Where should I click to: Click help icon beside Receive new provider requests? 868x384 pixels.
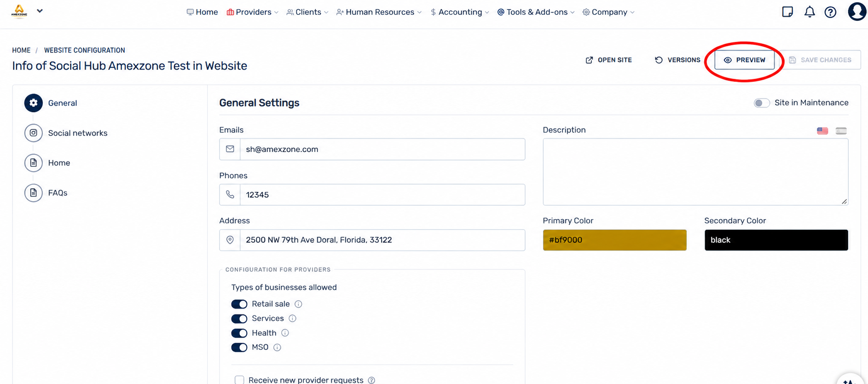click(x=371, y=380)
